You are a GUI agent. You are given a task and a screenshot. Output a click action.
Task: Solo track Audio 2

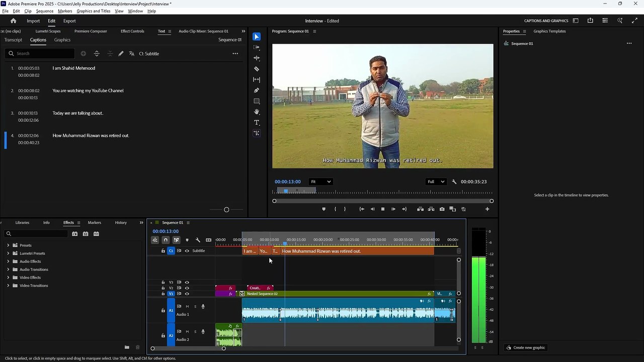pyautogui.click(x=195, y=331)
